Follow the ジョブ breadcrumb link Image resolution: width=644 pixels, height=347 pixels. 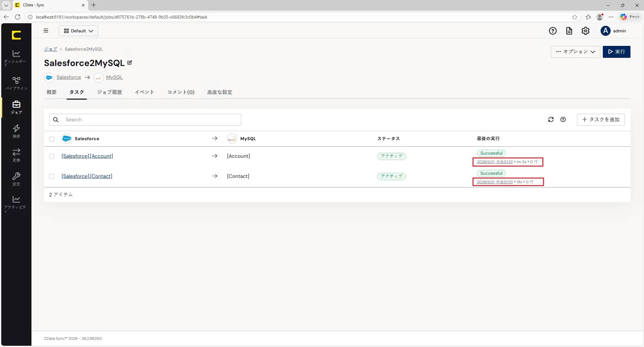[51, 49]
